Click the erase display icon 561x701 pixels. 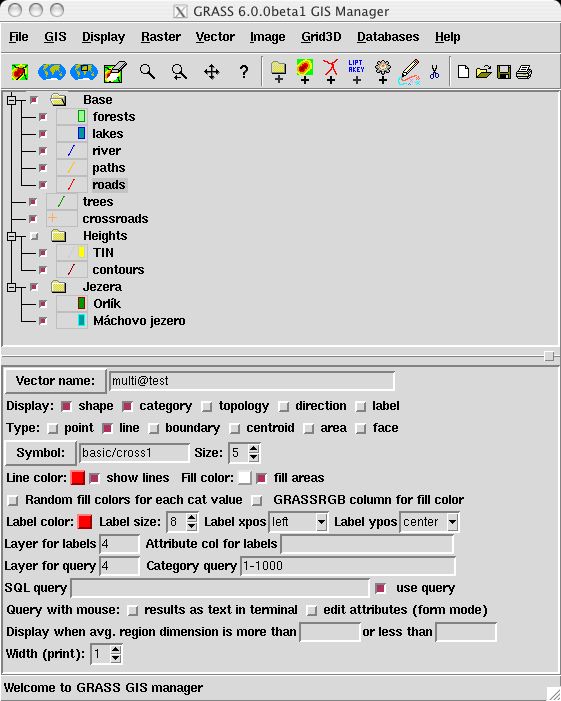point(115,72)
